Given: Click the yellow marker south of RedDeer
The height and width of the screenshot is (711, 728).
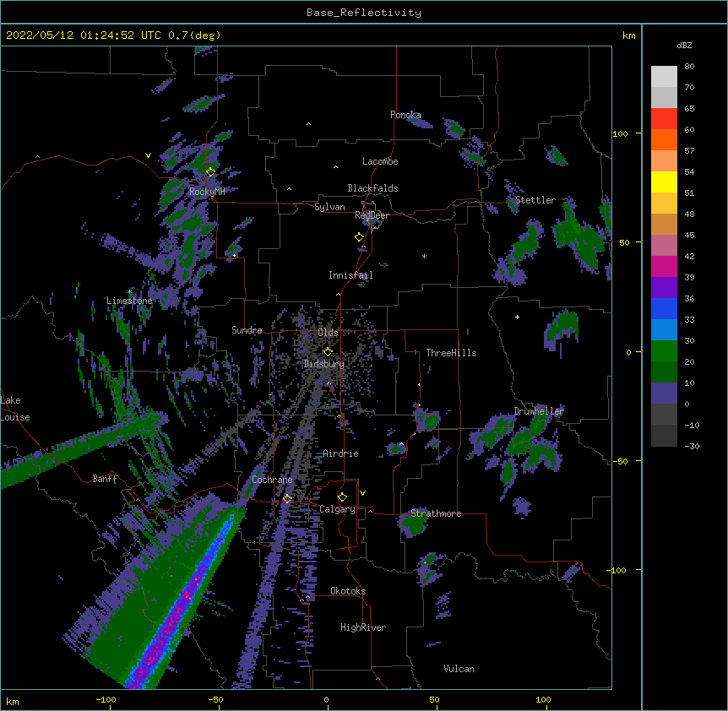Looking at the screenshot, I should (359, 237).
